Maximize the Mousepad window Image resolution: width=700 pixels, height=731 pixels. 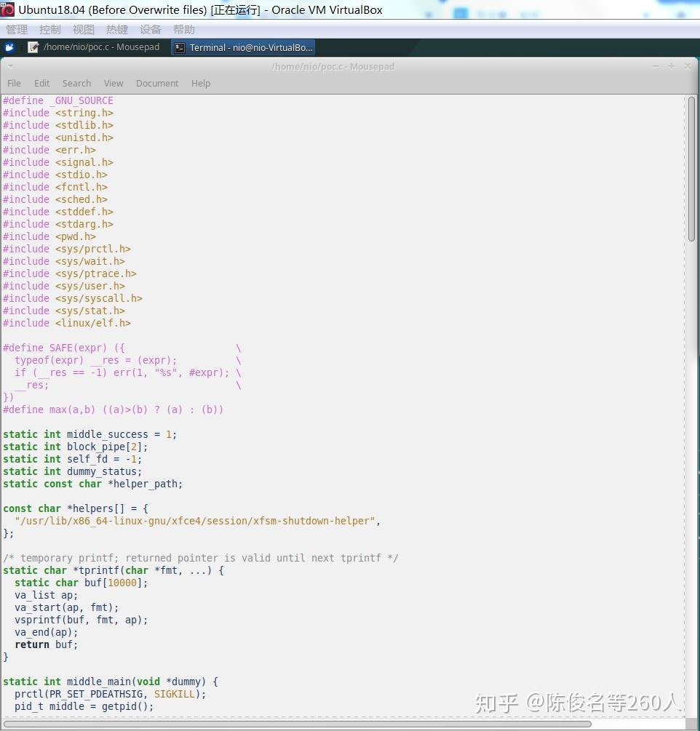(672, 66)
